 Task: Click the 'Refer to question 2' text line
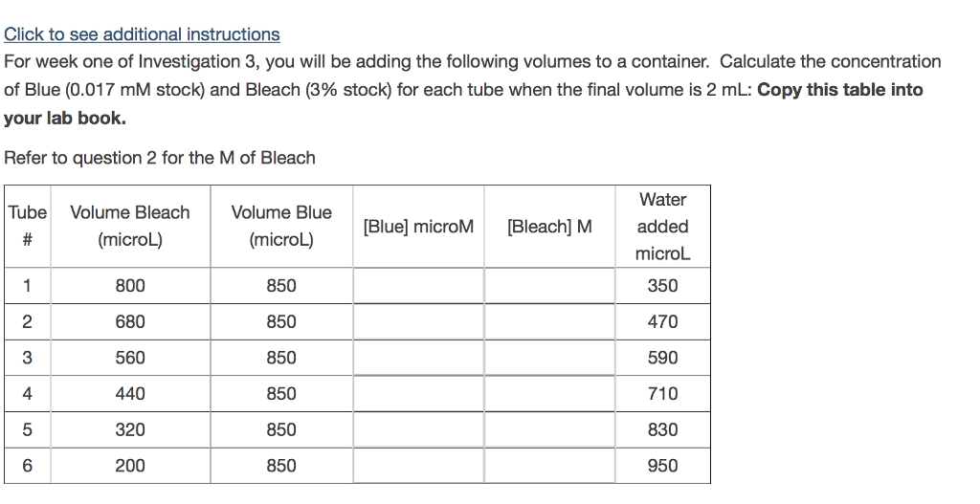pos(160,158)
